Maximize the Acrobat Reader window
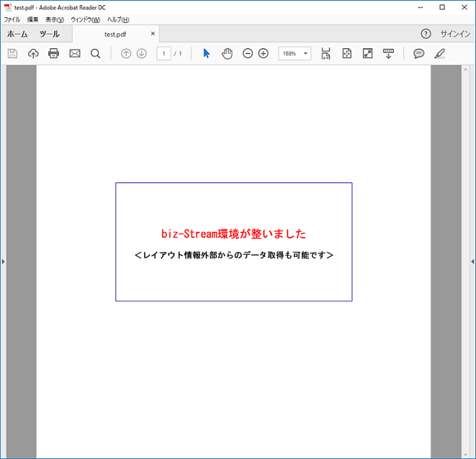The height and width of the screenshot is (459, 476). coord(442,7)
